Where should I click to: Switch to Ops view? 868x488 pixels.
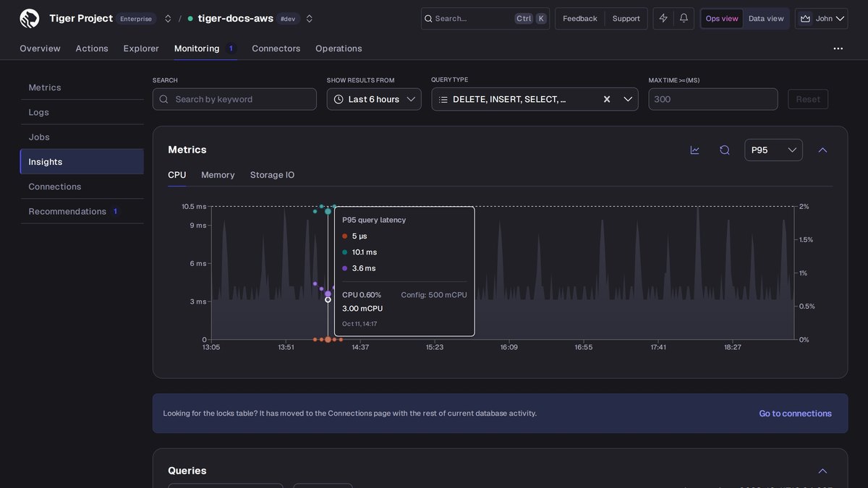pos(722,19)
